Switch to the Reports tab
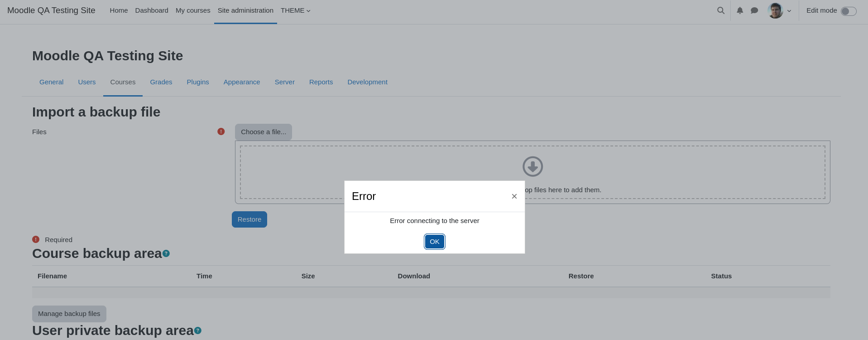The width and height of the screenshot is (868, 340). [x=321, y=82]
